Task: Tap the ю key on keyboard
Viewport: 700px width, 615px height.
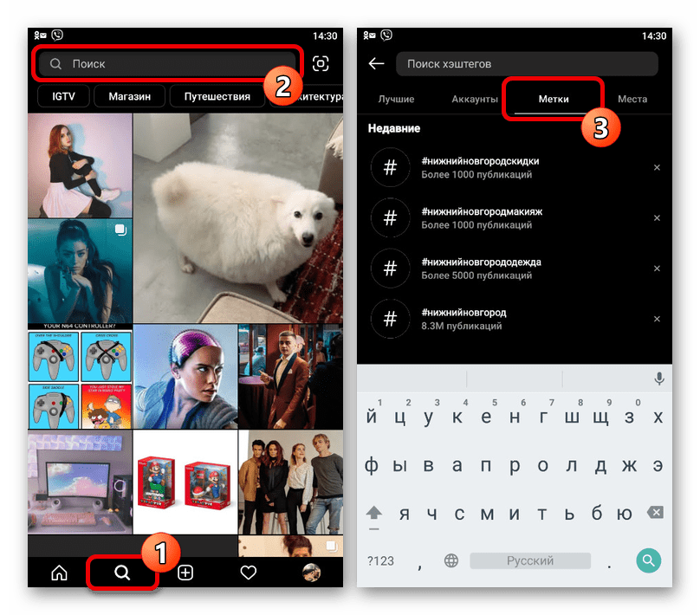Action: click(x=624, y=515)
